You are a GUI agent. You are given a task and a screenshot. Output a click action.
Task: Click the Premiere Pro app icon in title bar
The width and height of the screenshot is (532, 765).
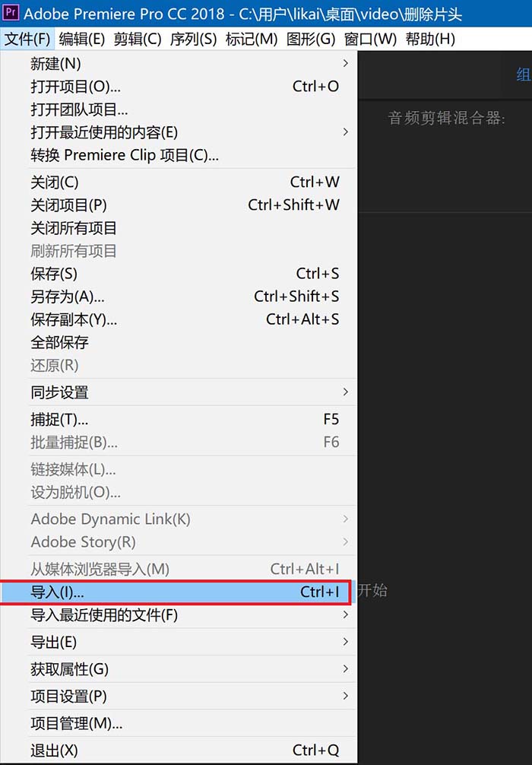point(11,11)
